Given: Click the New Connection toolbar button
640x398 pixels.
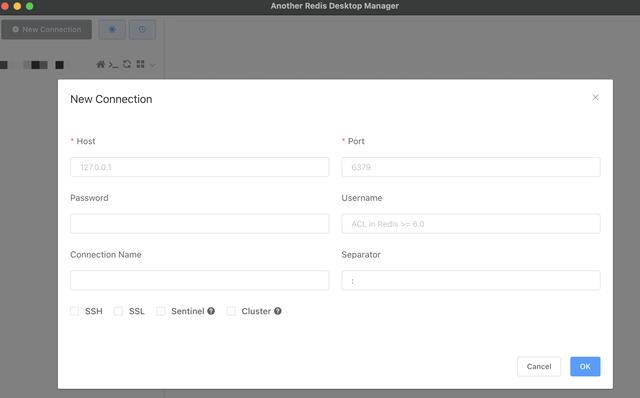Looking at the screenshot, I should [x=47, y=29].
